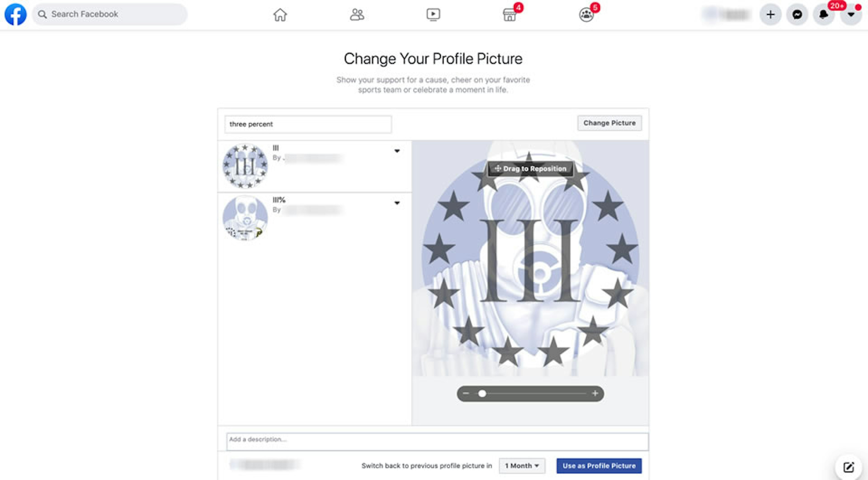Open the Groups icon with 5 badge
Viewport: 868px width, 480px height.
[586, 15]
